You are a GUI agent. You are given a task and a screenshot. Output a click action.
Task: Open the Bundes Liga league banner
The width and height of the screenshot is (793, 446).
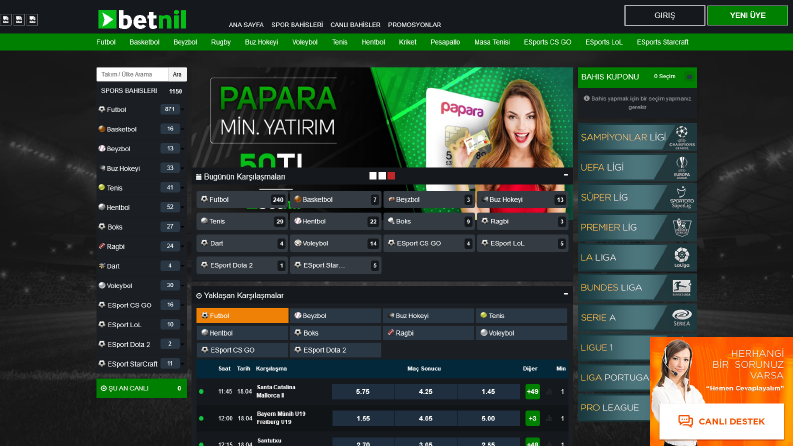pyautogui.click(x=637, y=287)
